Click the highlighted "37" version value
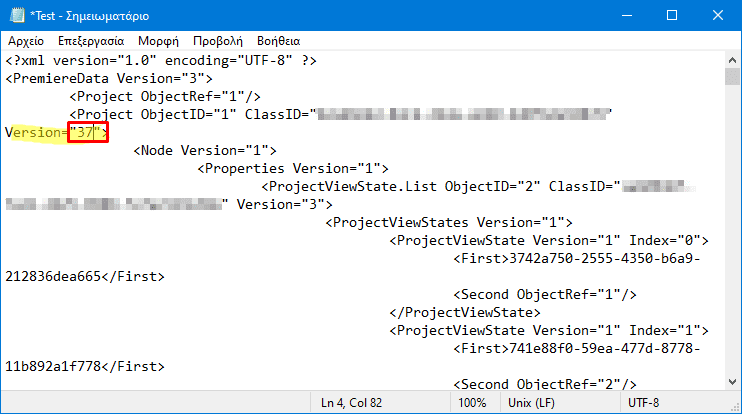The width and height of the screenshot is (742, 414). coord(86,132)
